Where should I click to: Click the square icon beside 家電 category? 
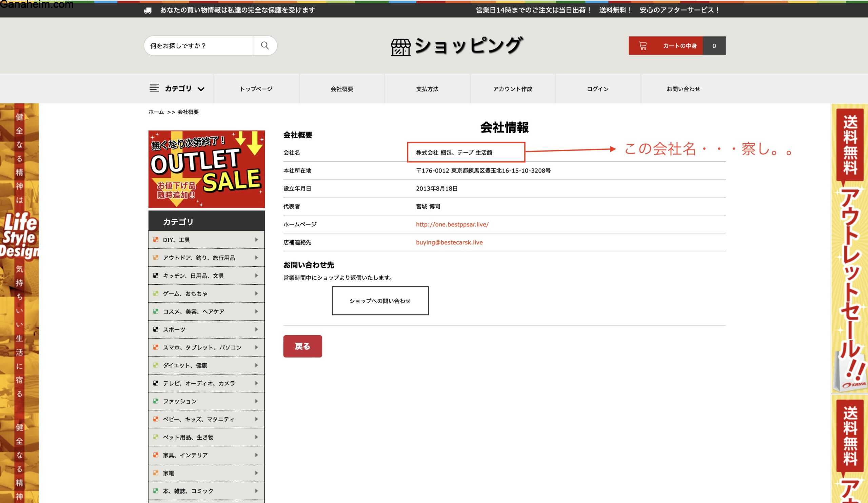pyautogui.click(x=156, y=473)
